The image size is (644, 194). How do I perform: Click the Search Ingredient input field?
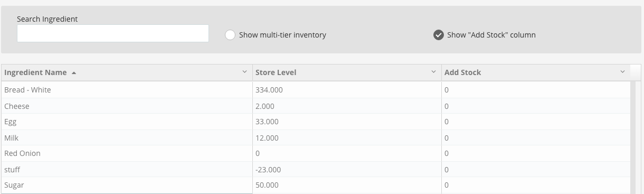(x=113, y=33)
